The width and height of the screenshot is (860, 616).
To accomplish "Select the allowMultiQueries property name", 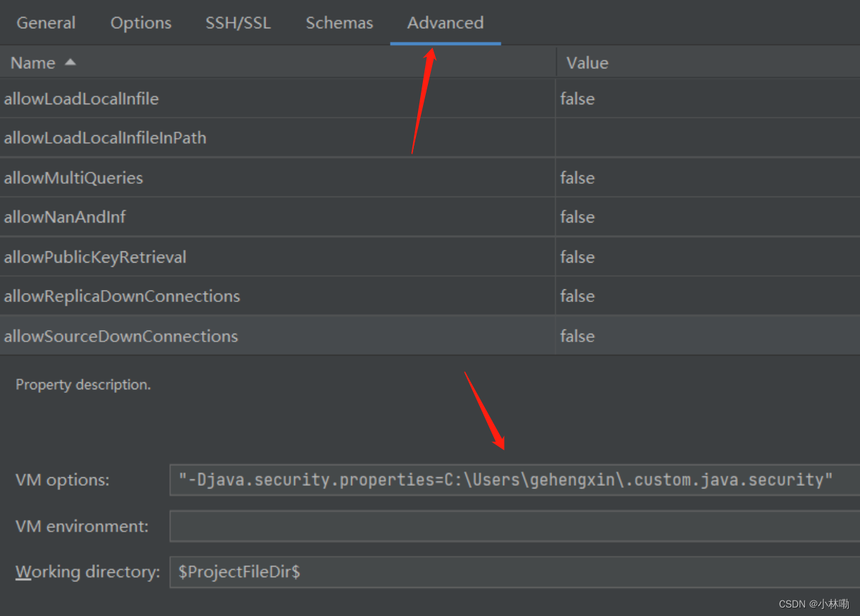I will [x=73, y=178].
